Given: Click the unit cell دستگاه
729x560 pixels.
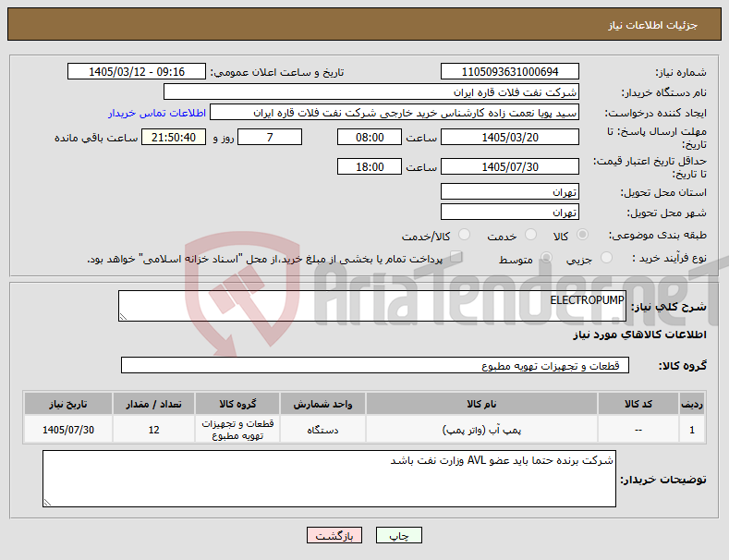Looking at the screenshot, I should (322, 430).
